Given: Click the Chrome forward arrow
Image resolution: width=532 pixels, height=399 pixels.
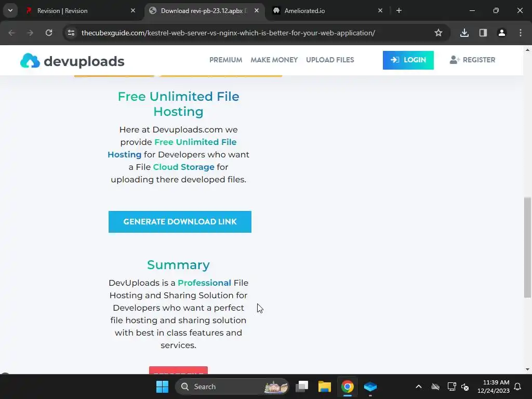Looking at the screenshot, I should (x=30, y=33).
